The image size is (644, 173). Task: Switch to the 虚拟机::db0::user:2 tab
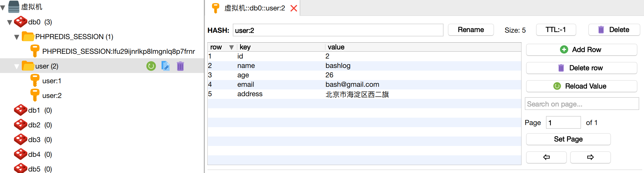point(254,8)
